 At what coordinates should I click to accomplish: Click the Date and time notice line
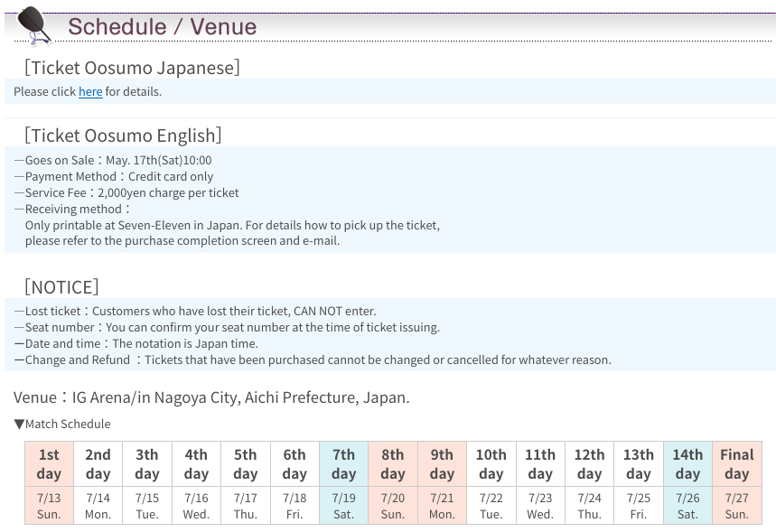point(136,344)
